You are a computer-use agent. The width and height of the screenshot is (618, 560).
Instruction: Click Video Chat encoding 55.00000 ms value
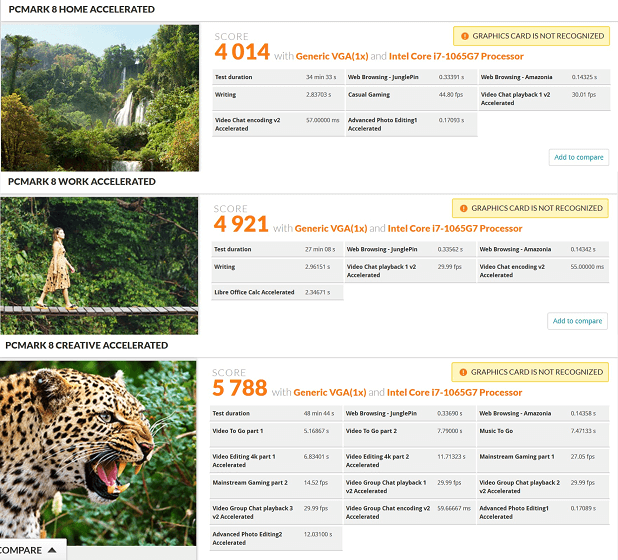pyautogui.click(x=587, y=267)
